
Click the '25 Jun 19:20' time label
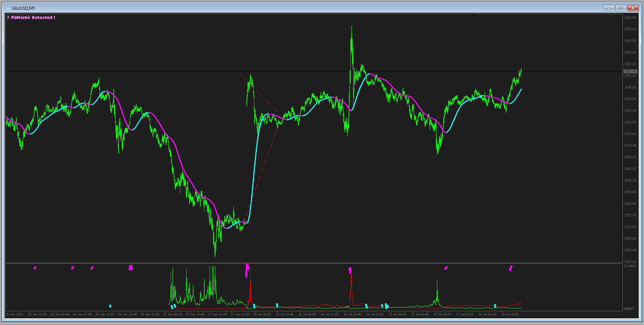click(x=37, y=314)
